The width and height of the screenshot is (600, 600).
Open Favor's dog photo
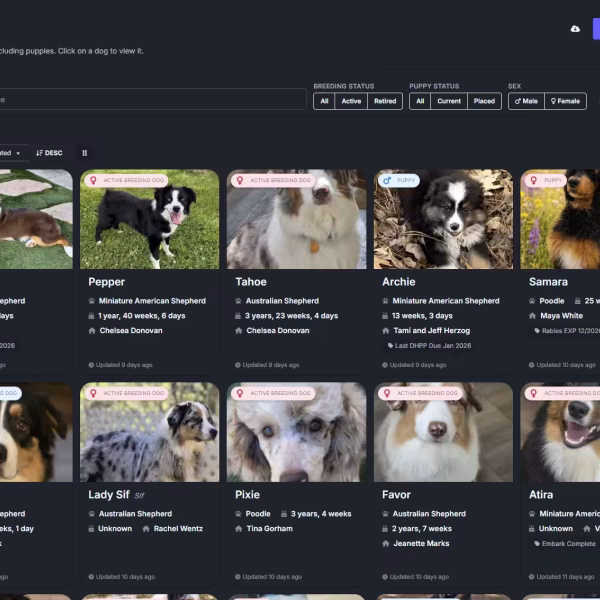443,432
